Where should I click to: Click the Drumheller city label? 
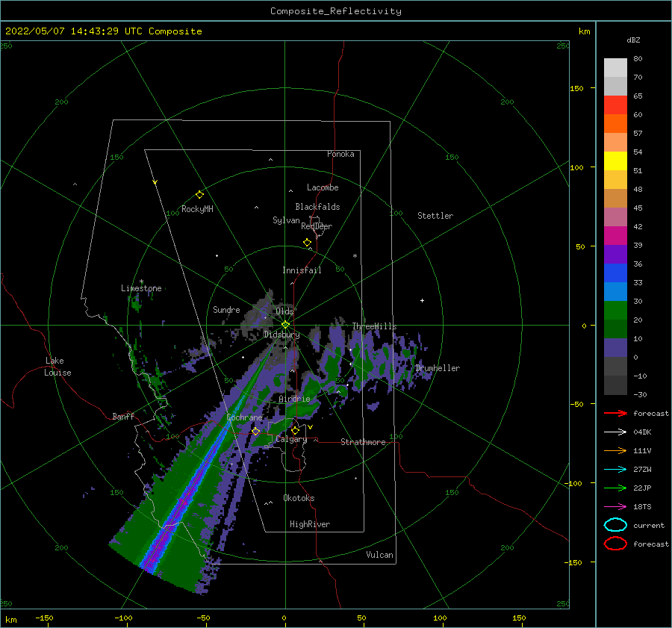[438, 368]
